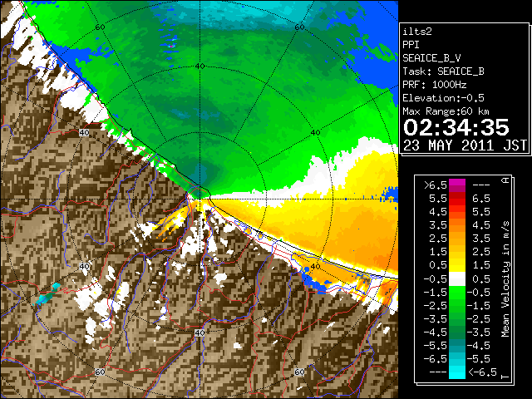The width and height of the screenshot is (532, 399).
Task: Click the '>6.5' legend value
Action: pyautogui.click(x=436, y=185)
